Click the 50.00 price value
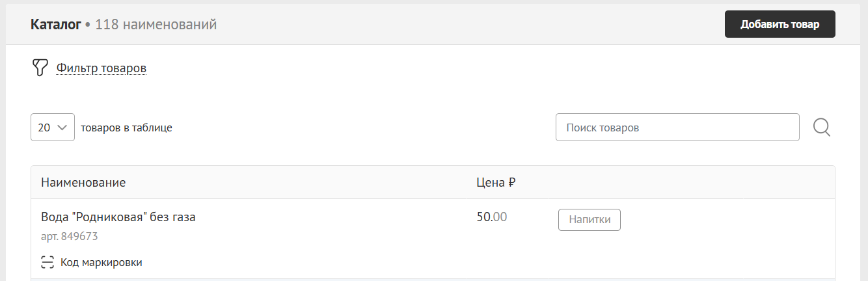Screen dimensions: 868x281 pyautogui.click(x=491, y=217)
